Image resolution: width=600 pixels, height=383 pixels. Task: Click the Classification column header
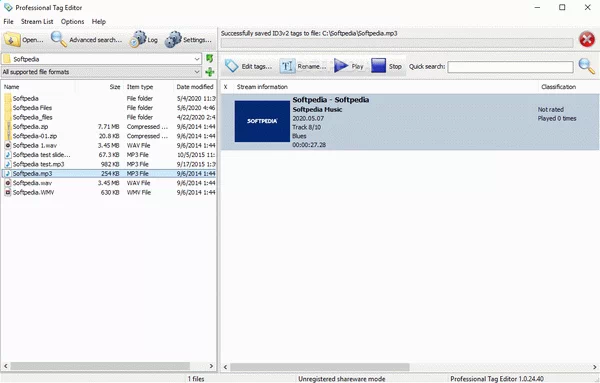(569, 87)
